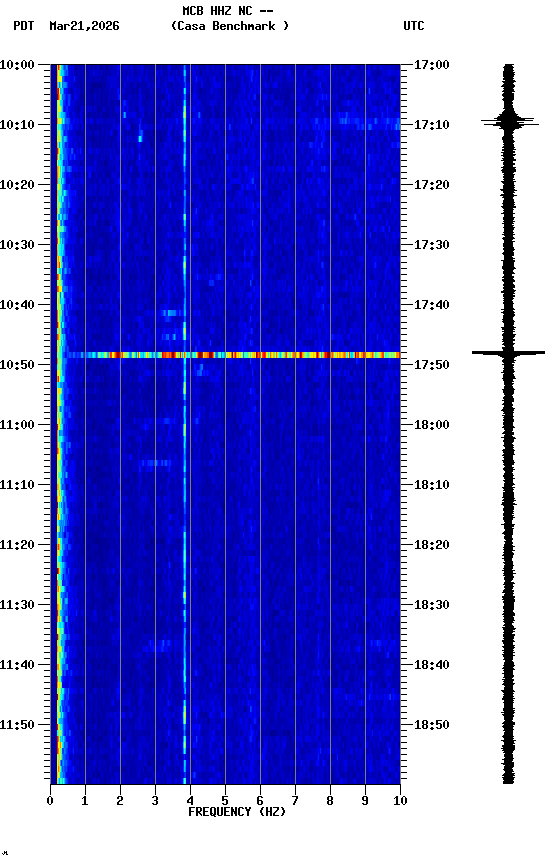
Task: Click the '18:10' UTC time label
Action: [x=432, y=485]
